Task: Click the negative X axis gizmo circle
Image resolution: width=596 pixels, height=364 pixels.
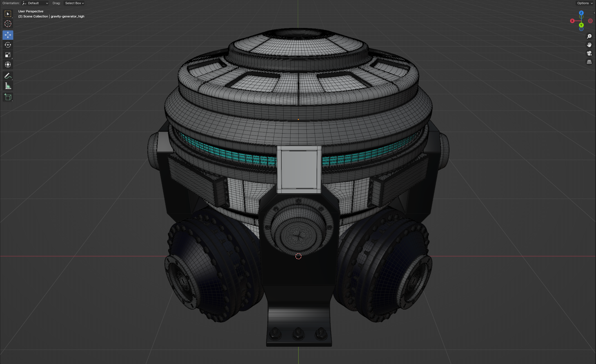Action: 590,21
